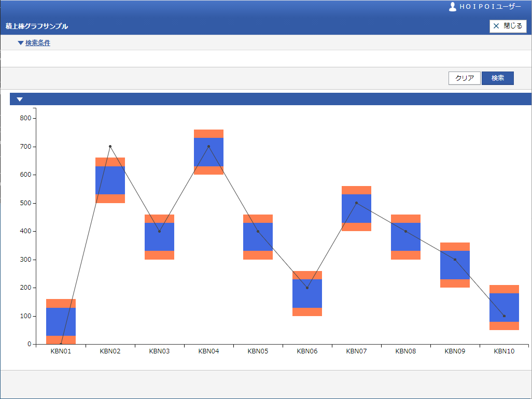Viewport: 532px width, 399px height.
Task: Click the 500 y-axis value
Action: pos(25,203)
